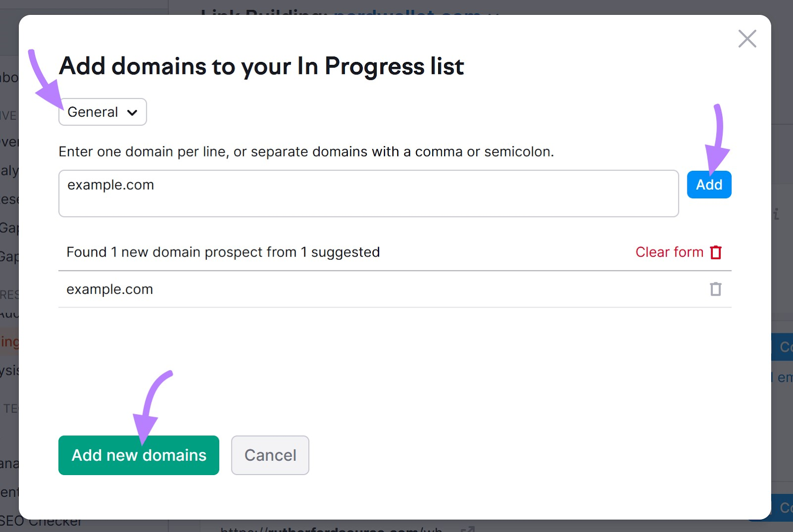This screenshot has height=532, width=793.
Task: Click the blue Add button
Action: click(709, 184)
